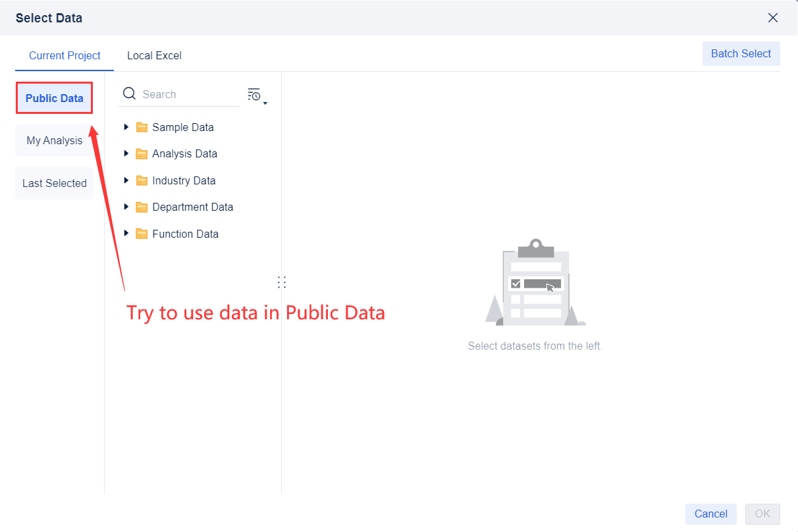Open the sort-by-time icon above the folder tree
This screenshot has height=532, width=798.
(x=253, y=93)
